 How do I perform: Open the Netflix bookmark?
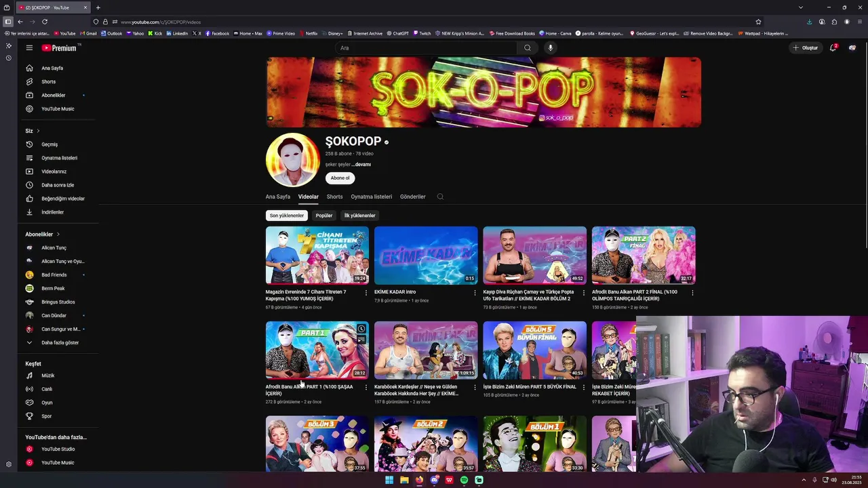pos(309,33)
